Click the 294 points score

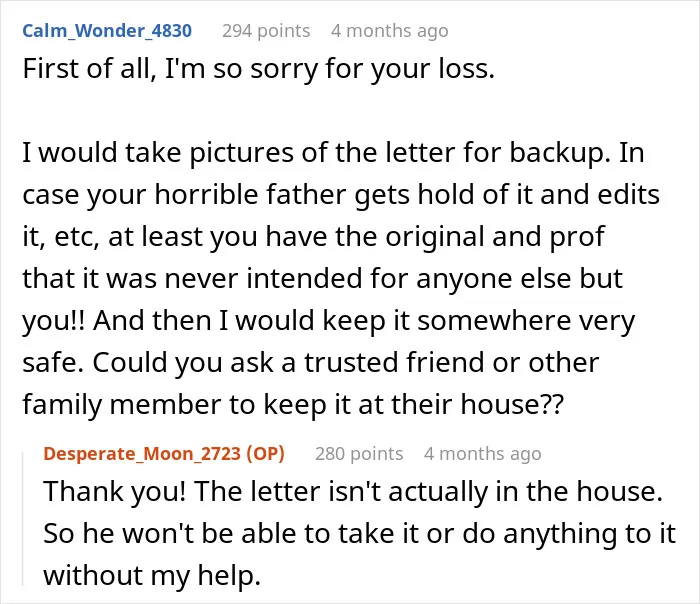click(266, 31)
